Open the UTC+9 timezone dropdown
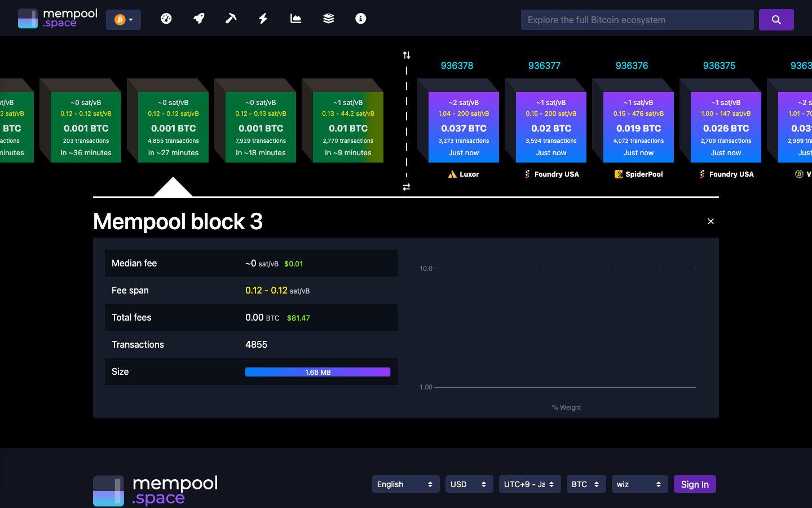 pos(529,484)
